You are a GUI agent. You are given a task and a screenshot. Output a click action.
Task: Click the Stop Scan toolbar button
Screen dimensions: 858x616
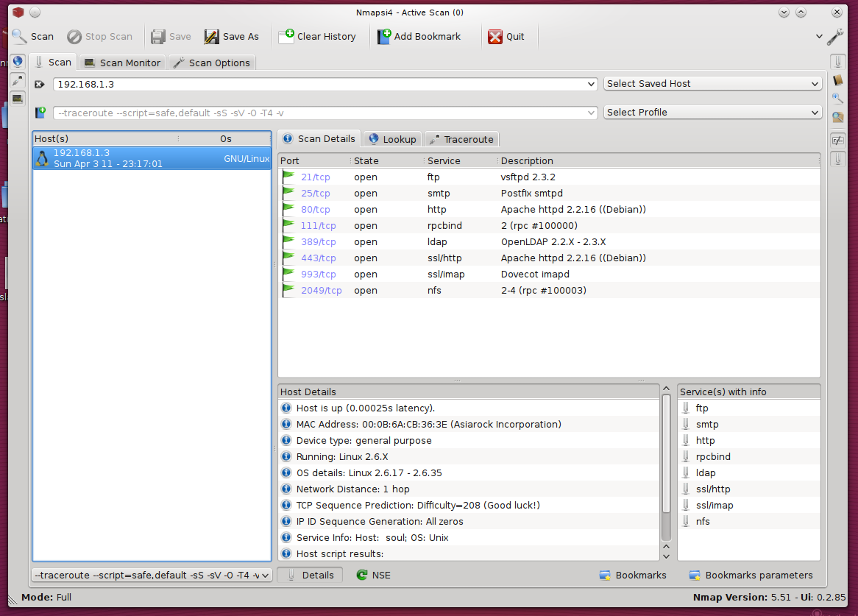click(99, 37)
